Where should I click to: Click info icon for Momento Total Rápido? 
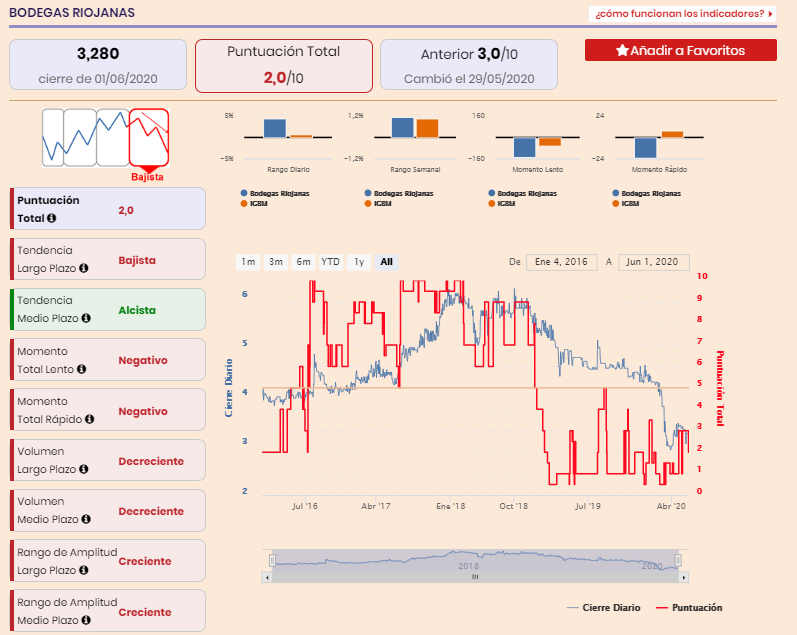(x=89, y=419)
